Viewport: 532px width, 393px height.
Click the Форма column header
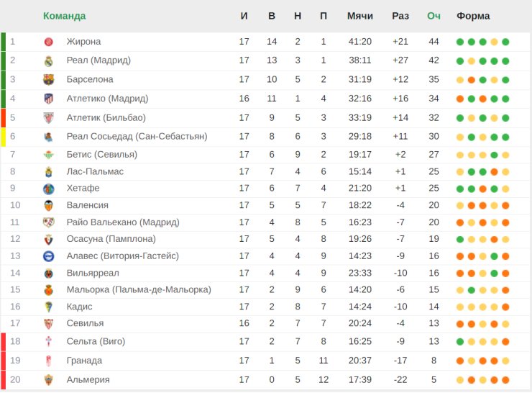pos(473,16)
